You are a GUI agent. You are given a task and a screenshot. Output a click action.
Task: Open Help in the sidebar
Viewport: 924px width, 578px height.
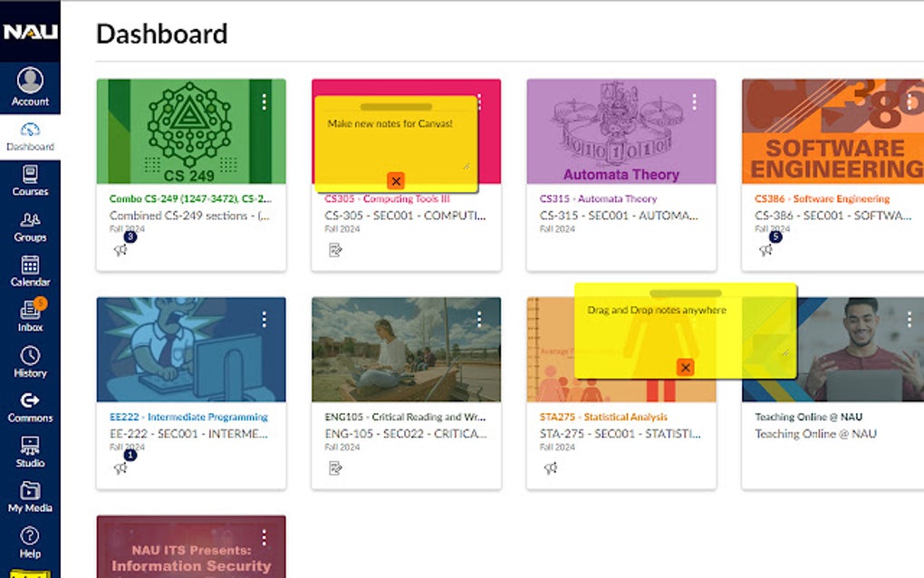[30, 541]
